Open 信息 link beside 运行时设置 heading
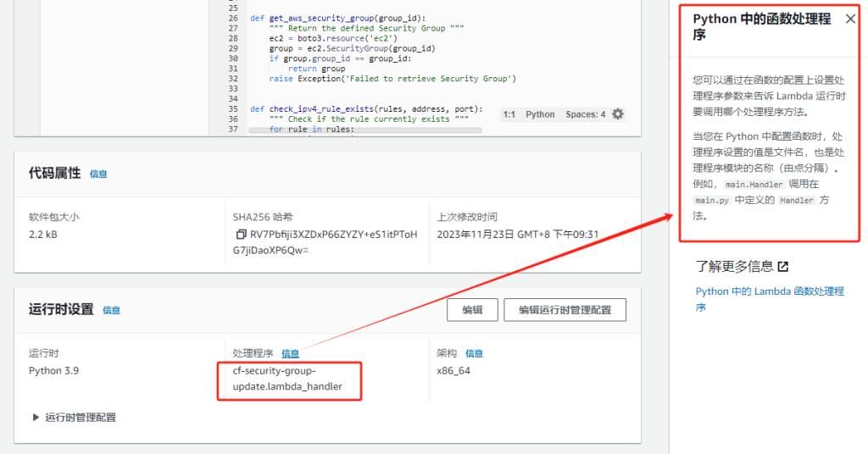Screen dimensions: 868x454 tap(111, 311)
